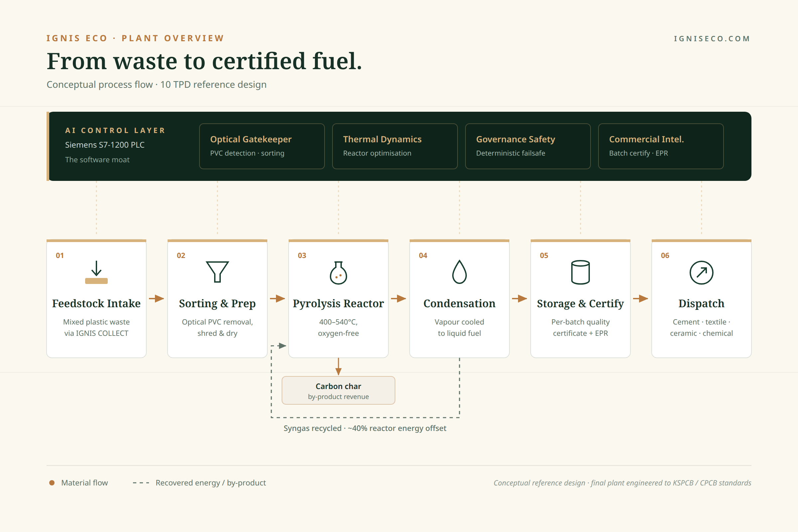Click the 'Syngas recycled · ~40% reactor energy offset' caption
798x532 pixels.
point(365,428)
